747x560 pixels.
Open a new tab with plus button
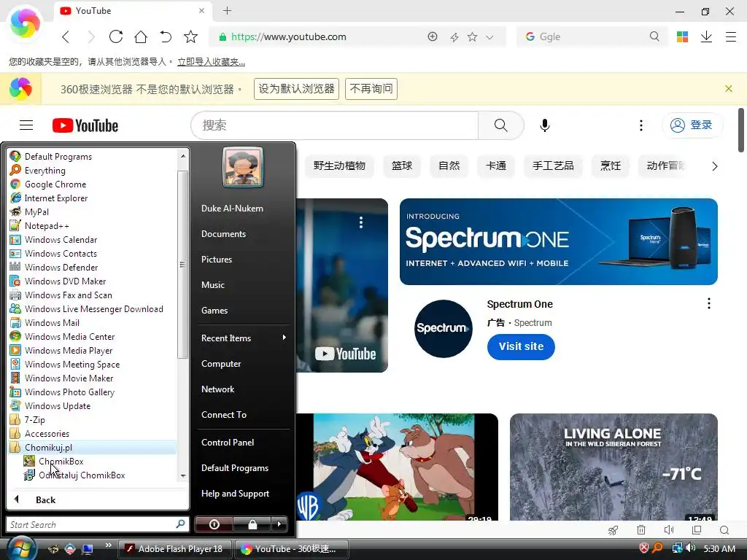point(228,10)
